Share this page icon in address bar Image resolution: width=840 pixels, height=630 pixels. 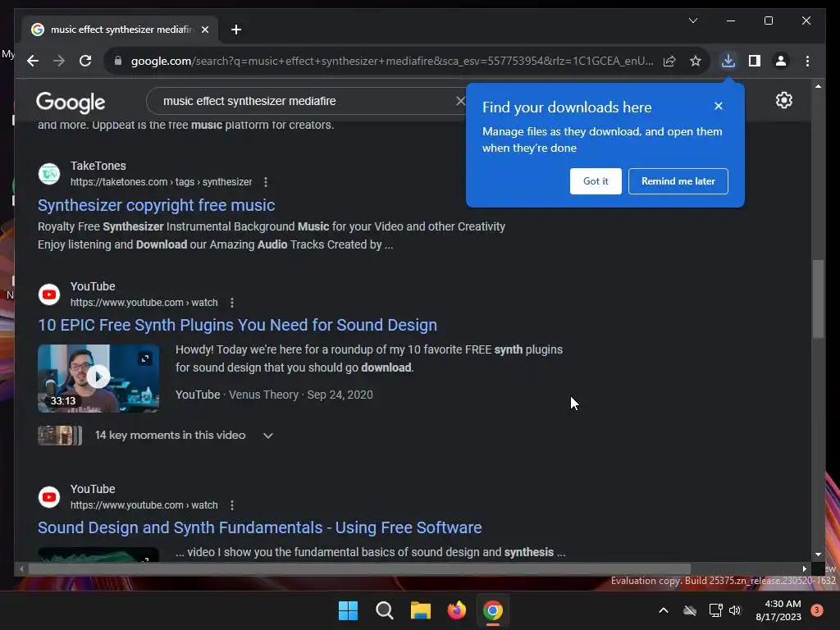[669, 61]
